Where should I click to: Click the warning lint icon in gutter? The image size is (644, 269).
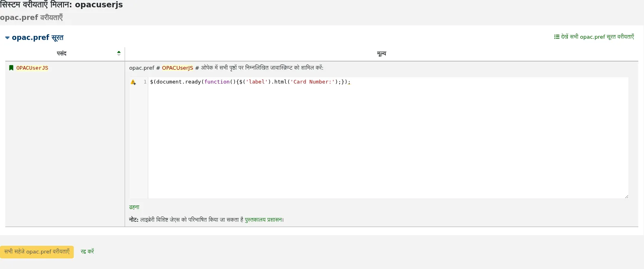[133, 82]
